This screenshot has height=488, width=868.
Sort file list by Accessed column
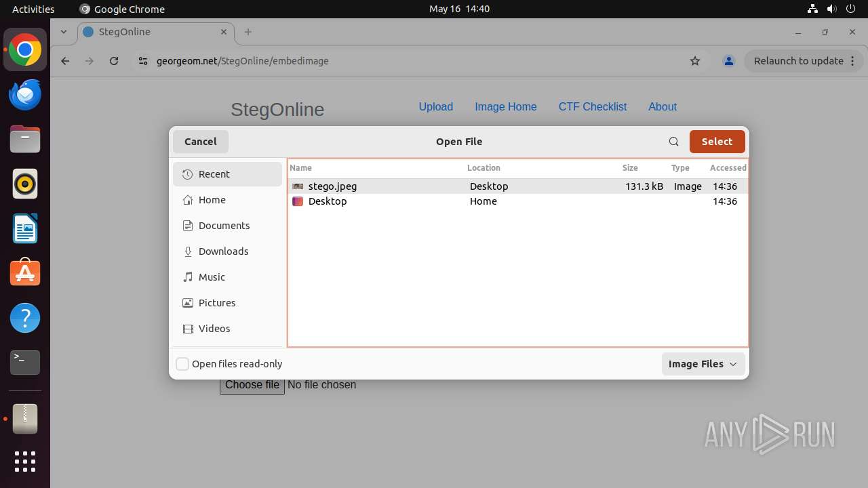tap(728, 168)
